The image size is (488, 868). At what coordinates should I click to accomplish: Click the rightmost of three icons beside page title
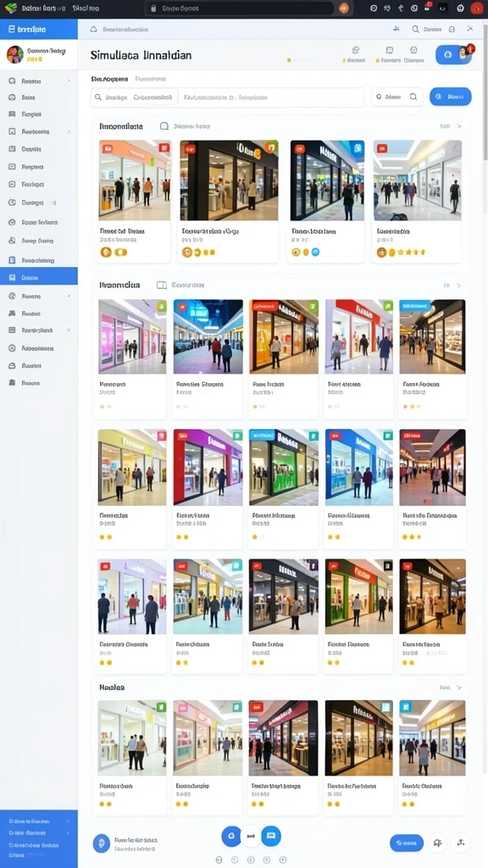(413, 50)
